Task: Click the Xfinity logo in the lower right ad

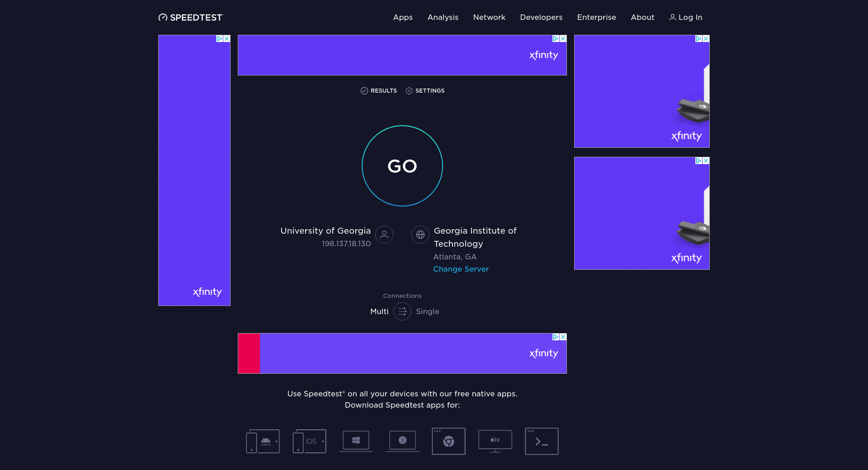Action: (687, 258)
